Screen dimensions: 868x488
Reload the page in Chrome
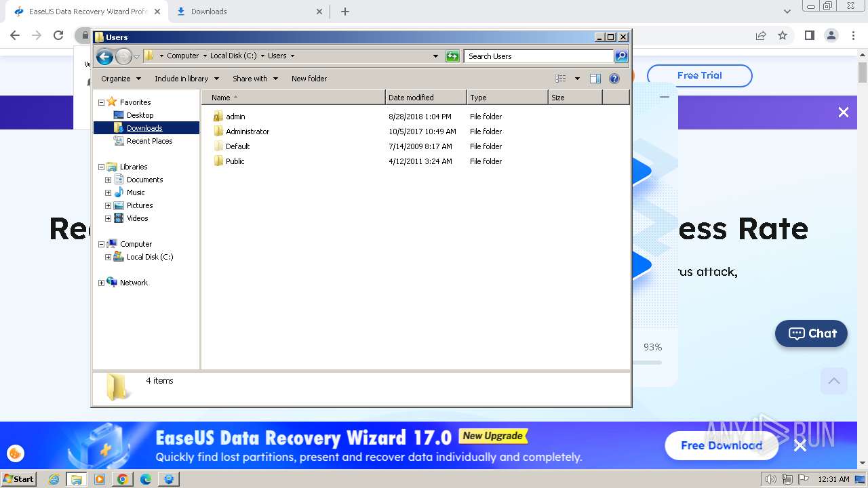click(58, 35)
